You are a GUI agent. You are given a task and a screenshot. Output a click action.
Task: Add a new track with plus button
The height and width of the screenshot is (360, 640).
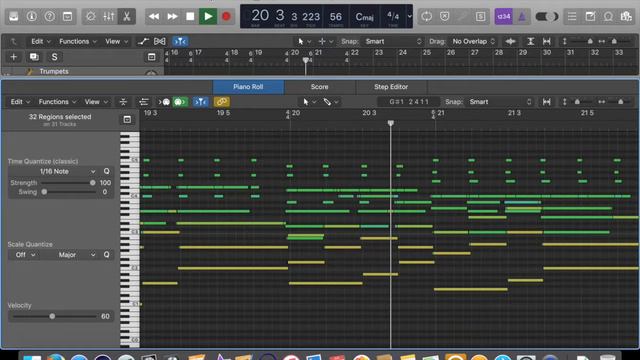click(13, 57)
